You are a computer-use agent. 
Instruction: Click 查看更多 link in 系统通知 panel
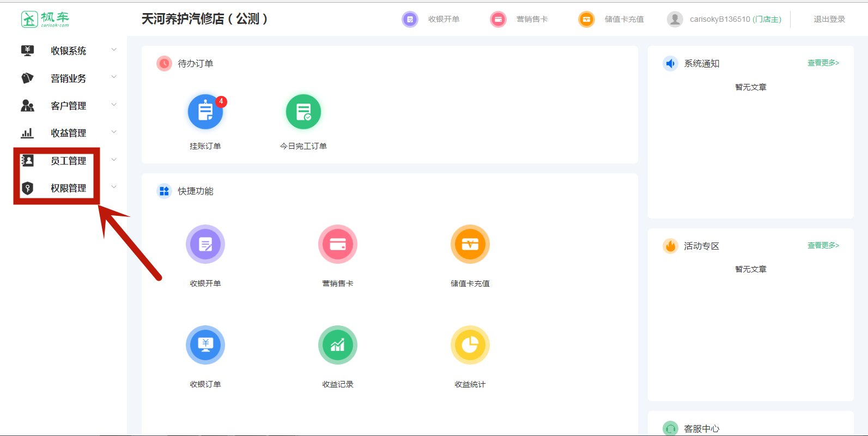coord(823,63)
